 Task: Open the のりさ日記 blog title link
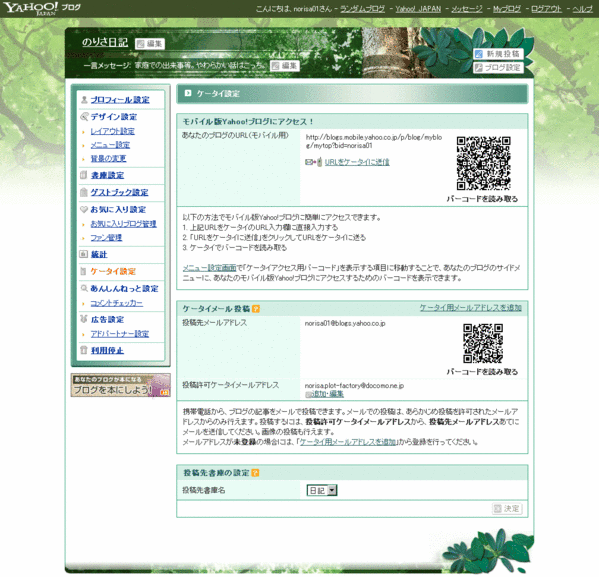click(x=105, y=42)
